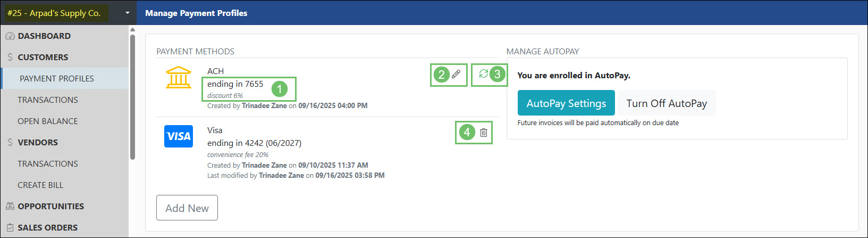Image resolution: width=868 pixels, height=238 pixels.
Task: Select the ACH account ending in 7655
Action: pos(235,84)
